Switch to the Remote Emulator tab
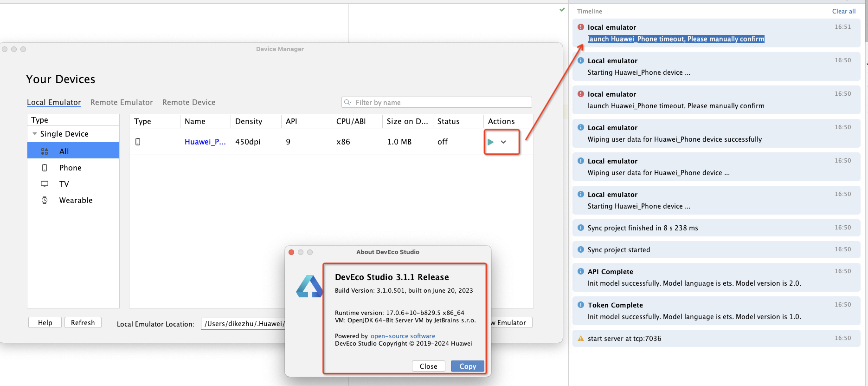 [122, 102]
